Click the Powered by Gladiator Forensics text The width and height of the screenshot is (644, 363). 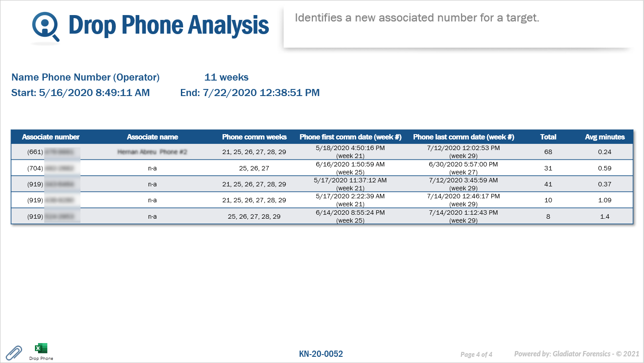pos(576,354)
